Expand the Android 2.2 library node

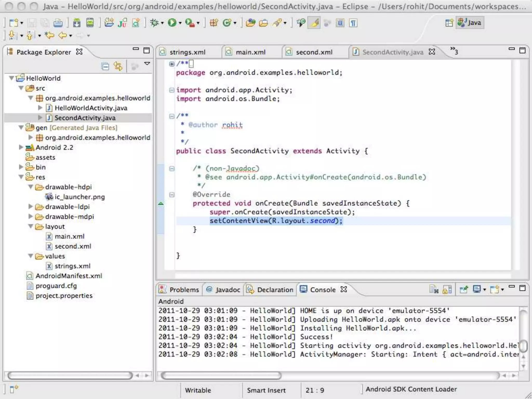point(21,147)
